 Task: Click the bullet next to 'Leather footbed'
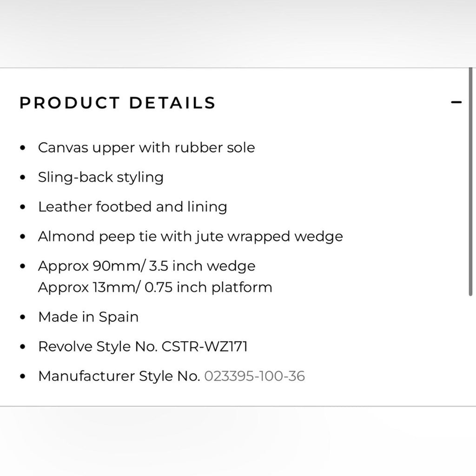pos(23,207)
